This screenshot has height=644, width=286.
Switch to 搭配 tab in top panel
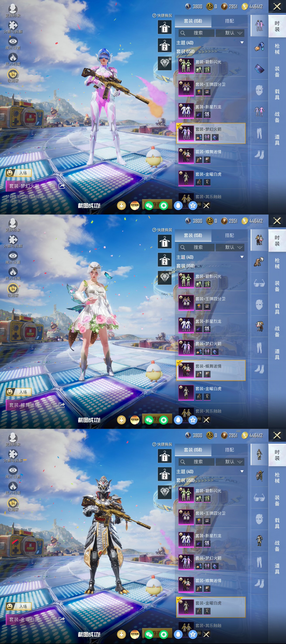229,21
